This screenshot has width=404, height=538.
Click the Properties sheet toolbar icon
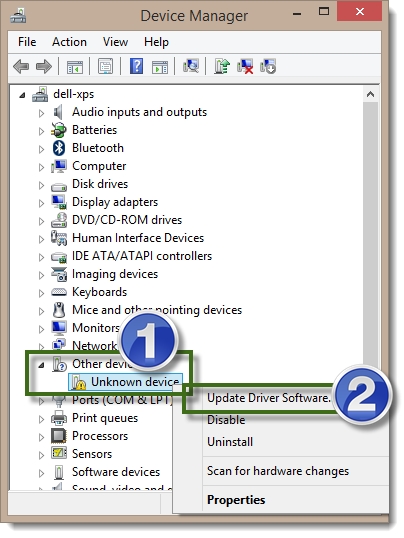pyautogui.click(x=105, y=66)
